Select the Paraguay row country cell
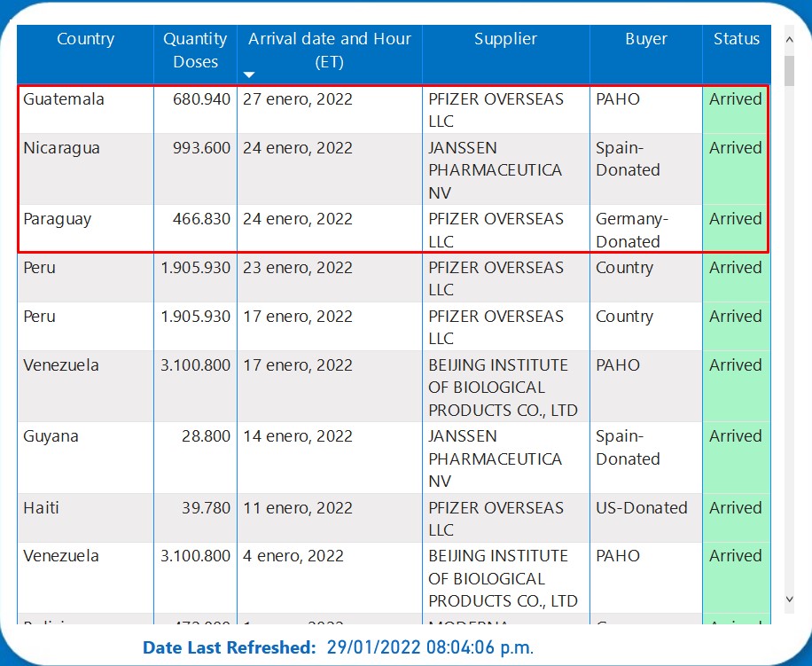812x666 pixels. click(x=57, y=219)
